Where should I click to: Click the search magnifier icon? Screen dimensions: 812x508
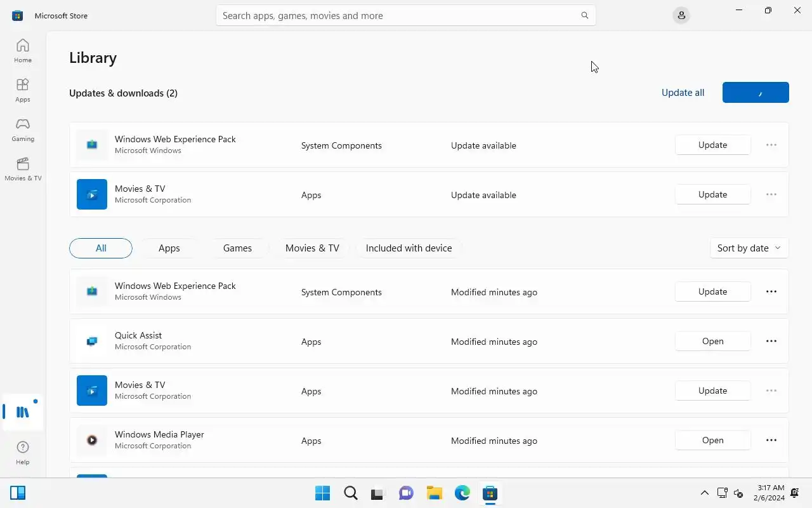click(x=585, y=15)
